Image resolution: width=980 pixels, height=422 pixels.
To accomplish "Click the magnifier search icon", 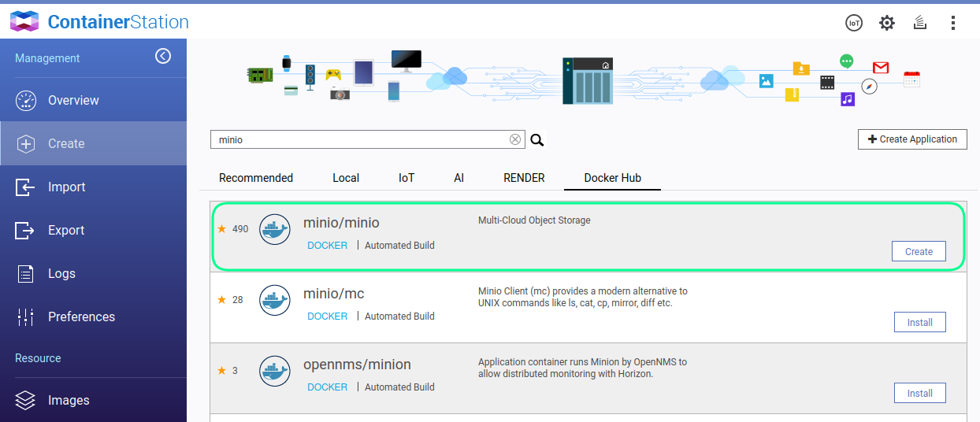I will click(x=537, y=140).
